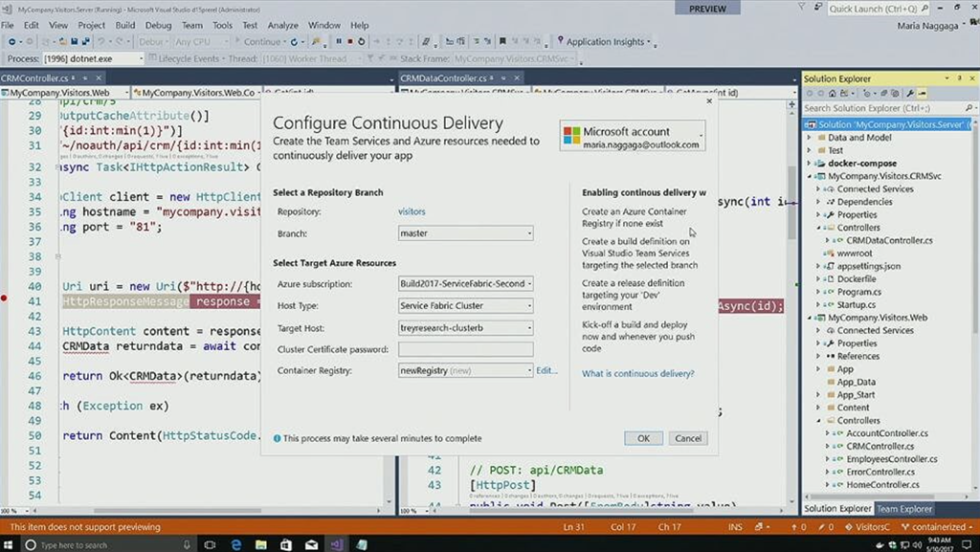
Task: Click the Home icon in Solution Explorer toolbar
Action: tap(832, 93)
